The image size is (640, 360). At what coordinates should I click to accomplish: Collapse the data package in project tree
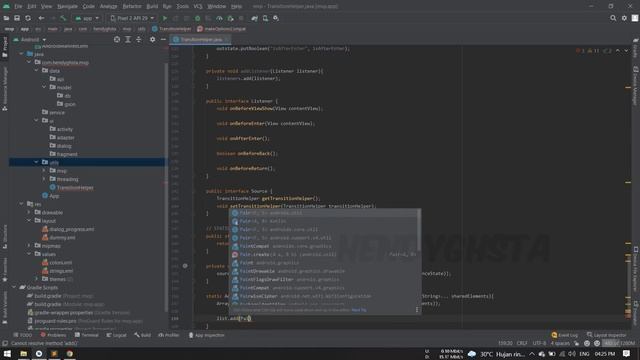pos(36,71)
